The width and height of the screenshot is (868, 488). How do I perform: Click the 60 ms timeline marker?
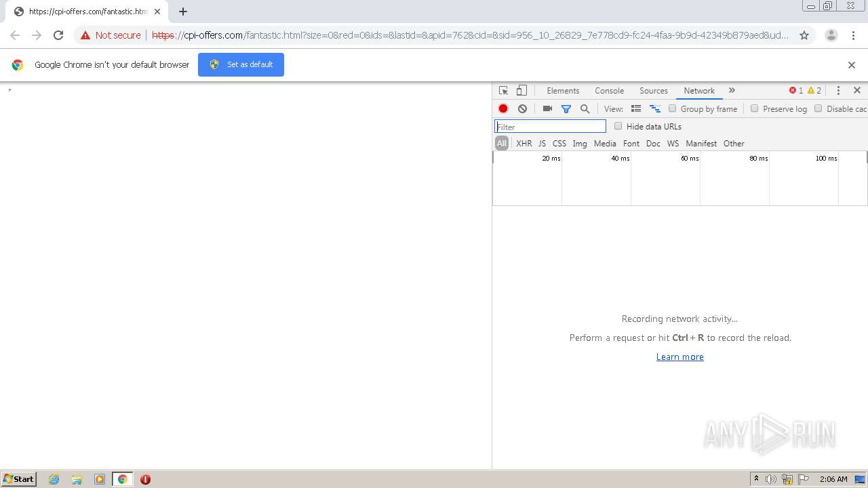click(690, 159)
